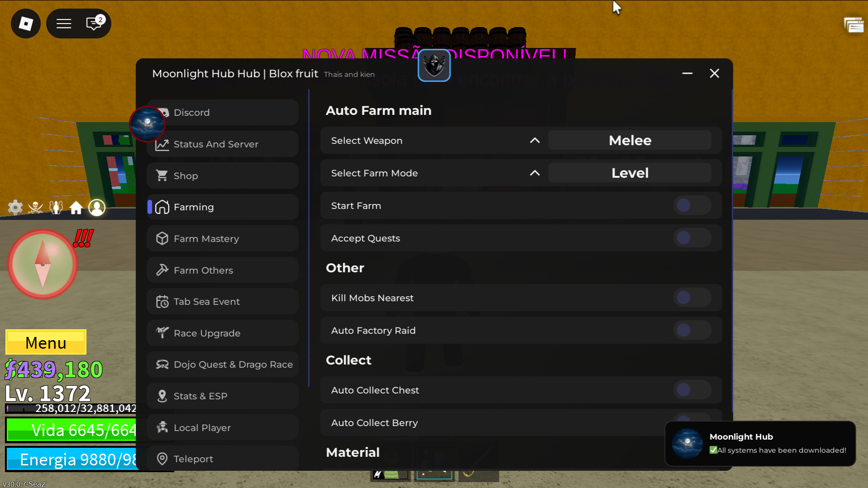Click the home house icon

(x=76, y=208)
